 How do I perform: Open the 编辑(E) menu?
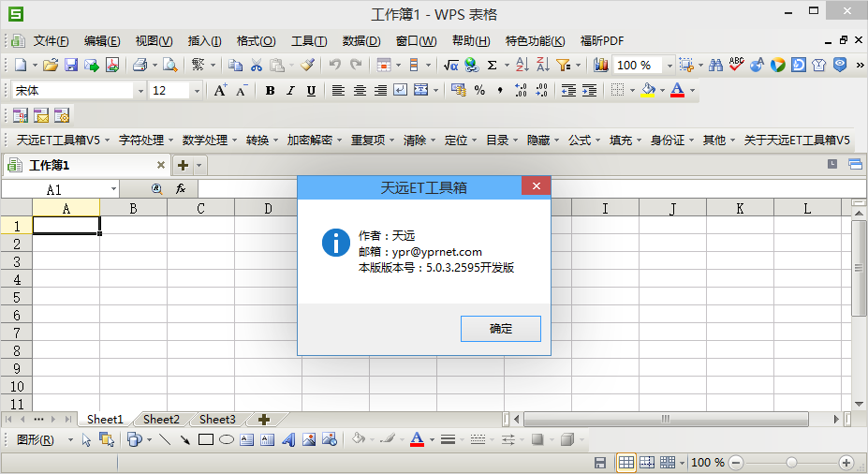(102, 41)
